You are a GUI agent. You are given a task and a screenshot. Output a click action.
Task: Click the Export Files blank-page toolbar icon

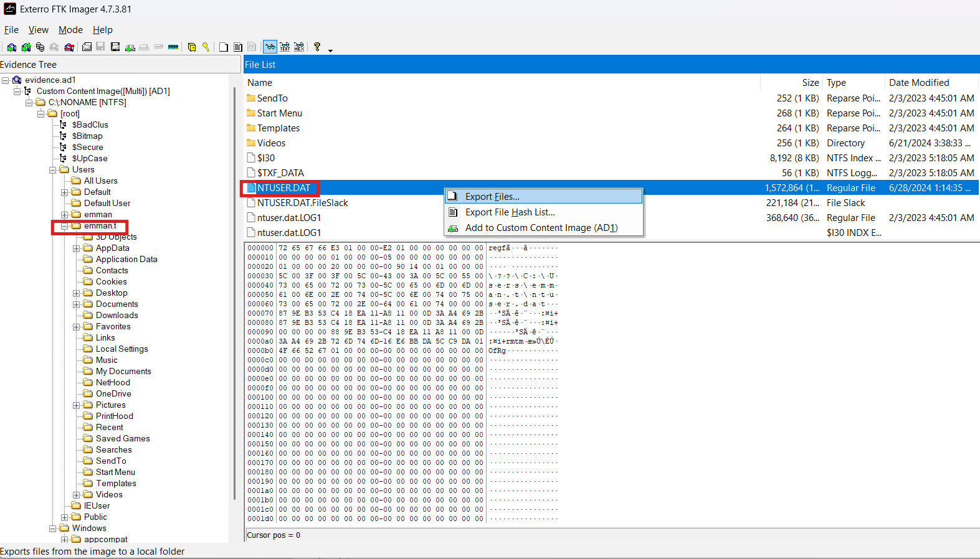tap(223, 47)
